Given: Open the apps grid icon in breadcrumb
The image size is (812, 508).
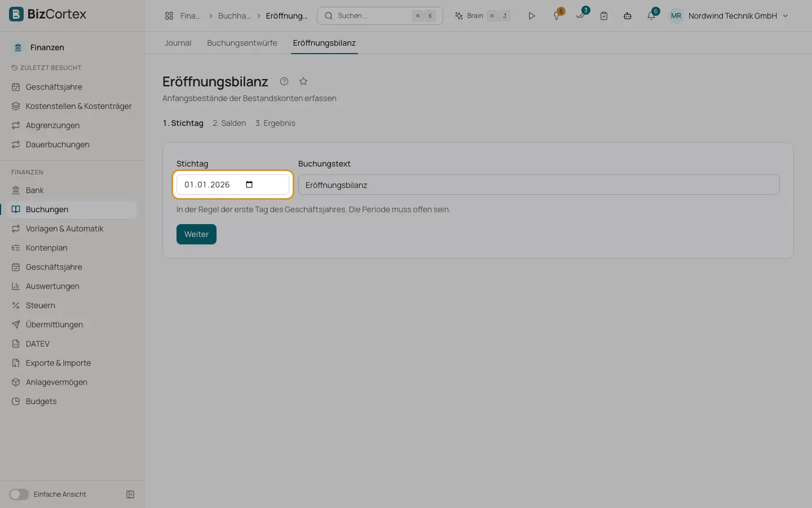Looking at the screenshot, I should click(169, 16).
